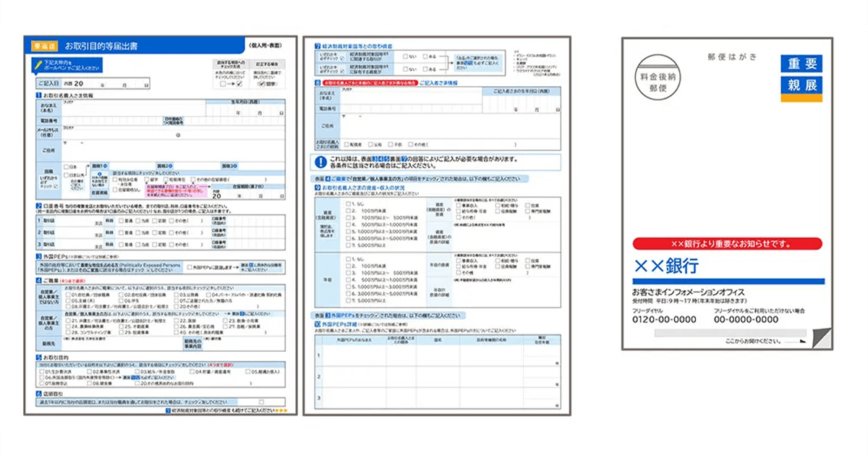868x456 pixels.
Task: Click the orange 要返送 badge on form header
Action: coord(45,46)
